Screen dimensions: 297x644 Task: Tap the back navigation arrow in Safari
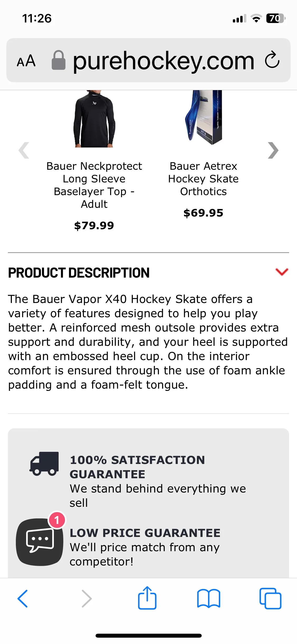coord(22,598)
